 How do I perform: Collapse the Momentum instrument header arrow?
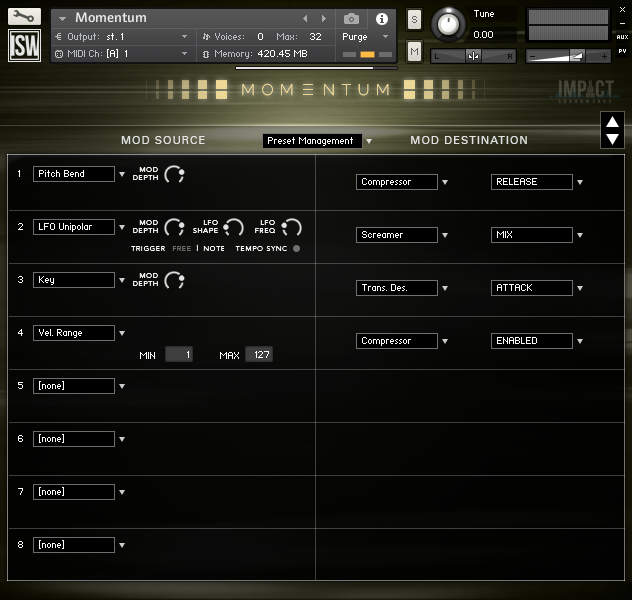pos(62,19)
